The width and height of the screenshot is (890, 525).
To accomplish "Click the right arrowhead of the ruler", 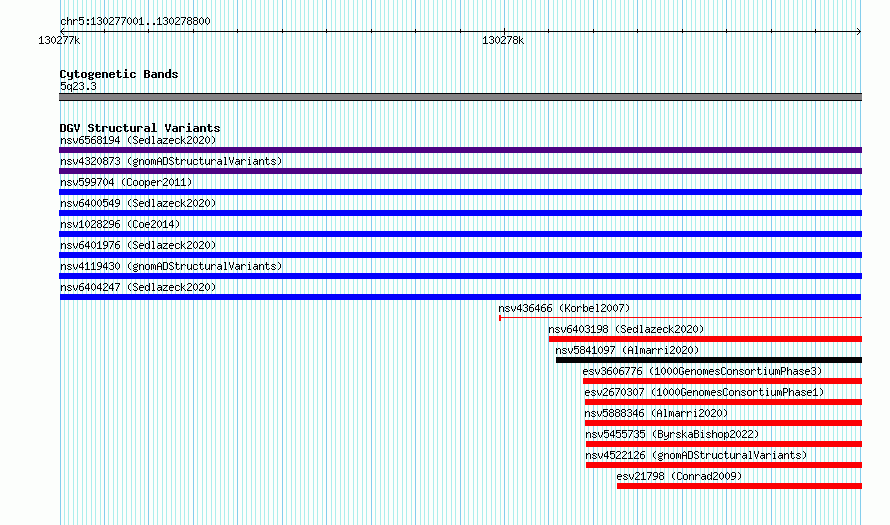I will pos(859,31).
